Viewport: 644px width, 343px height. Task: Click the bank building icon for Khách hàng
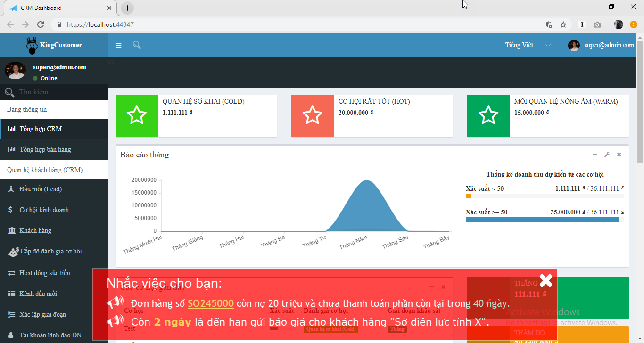[11, 230]
